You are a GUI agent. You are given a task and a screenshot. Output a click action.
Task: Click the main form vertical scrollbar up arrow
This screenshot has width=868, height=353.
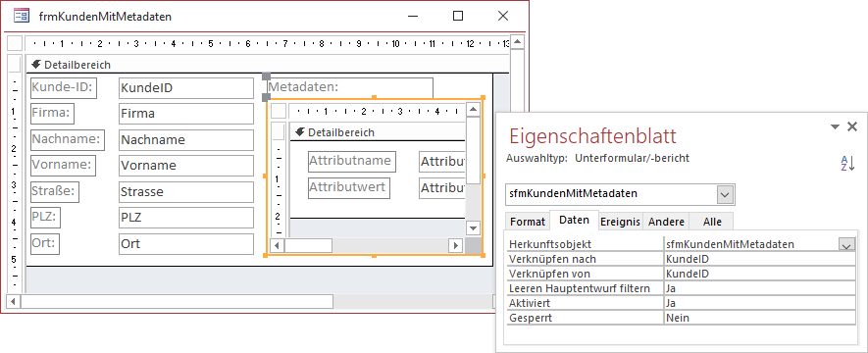517,42
